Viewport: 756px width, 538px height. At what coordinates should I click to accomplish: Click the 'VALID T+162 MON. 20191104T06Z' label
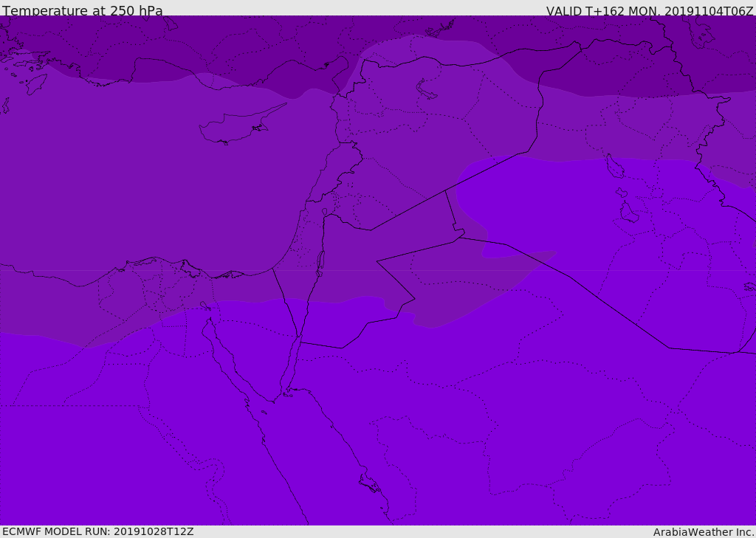click(650, 10)
